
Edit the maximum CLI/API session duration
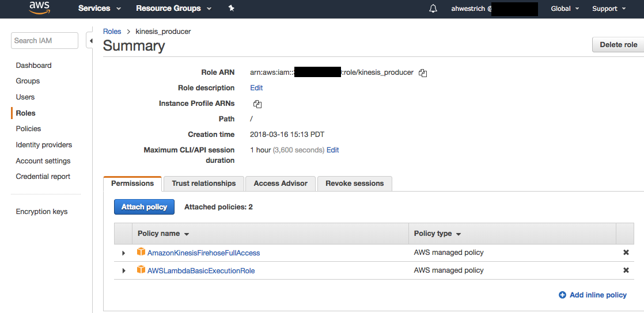click(332, 150)
